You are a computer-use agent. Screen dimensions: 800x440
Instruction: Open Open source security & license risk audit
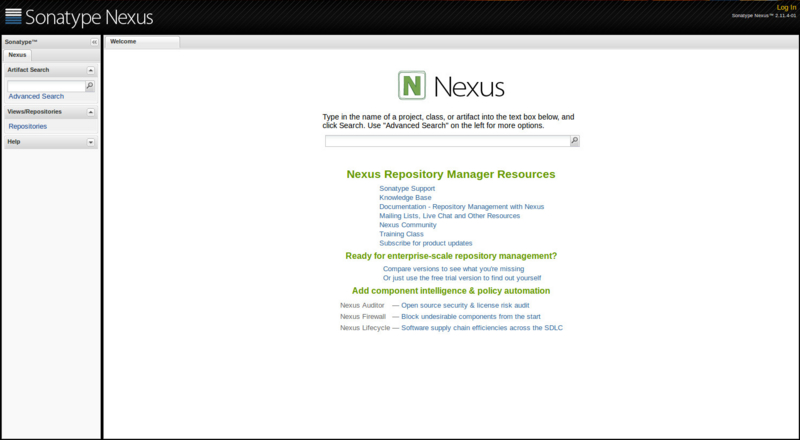[465, 305]
